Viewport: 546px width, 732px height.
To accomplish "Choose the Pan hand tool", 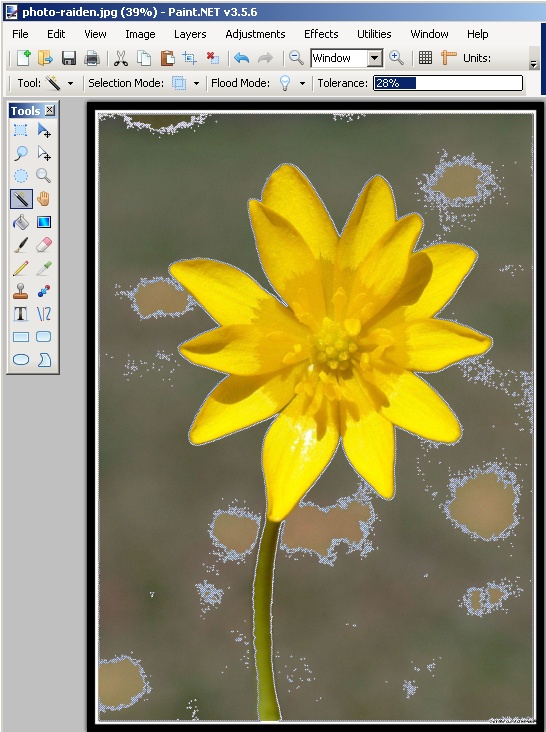I will pos(43,198).
